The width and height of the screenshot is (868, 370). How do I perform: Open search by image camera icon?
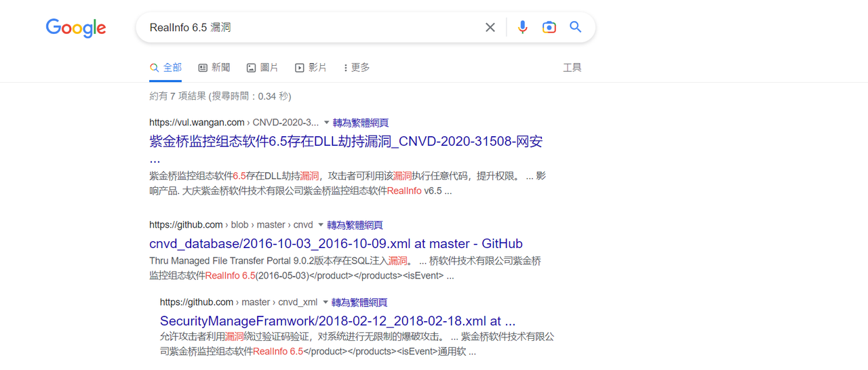click(x=549, y=28)
